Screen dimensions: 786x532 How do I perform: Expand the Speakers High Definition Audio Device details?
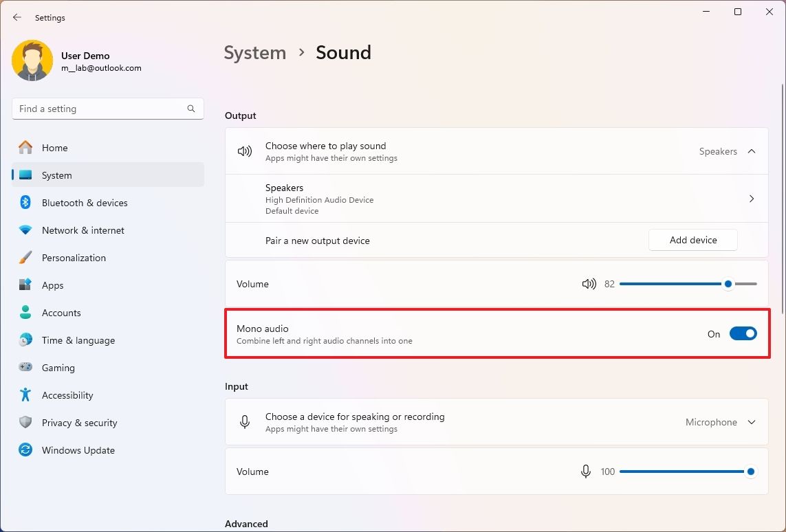[x=752, y=199]
